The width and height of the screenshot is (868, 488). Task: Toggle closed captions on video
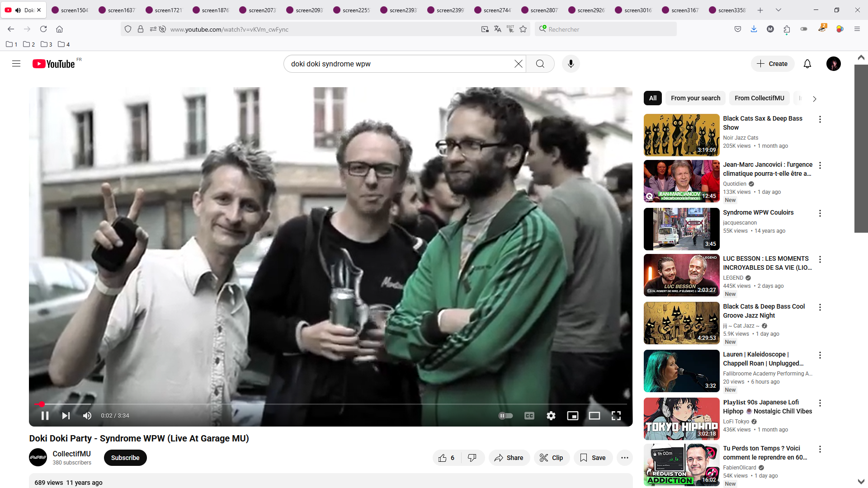(x=529, y=416)
